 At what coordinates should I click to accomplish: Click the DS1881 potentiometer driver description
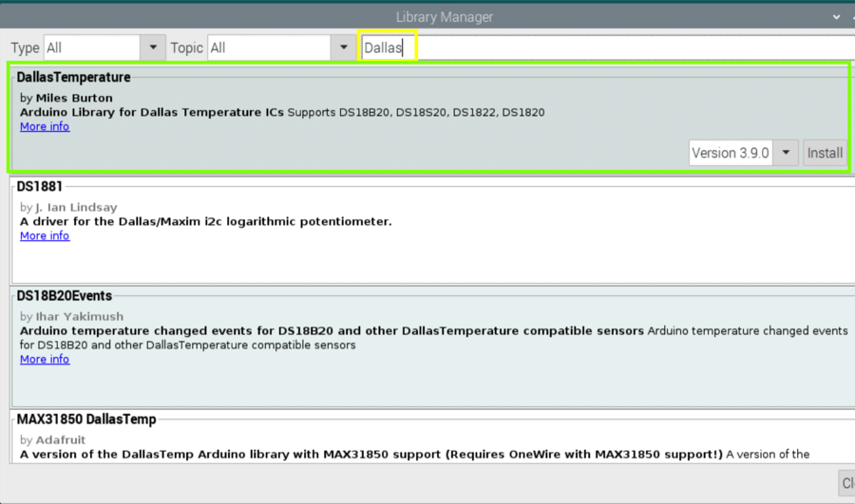point(205,221)
